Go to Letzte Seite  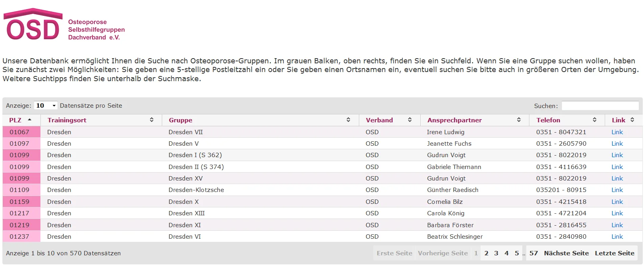point(614,253)
